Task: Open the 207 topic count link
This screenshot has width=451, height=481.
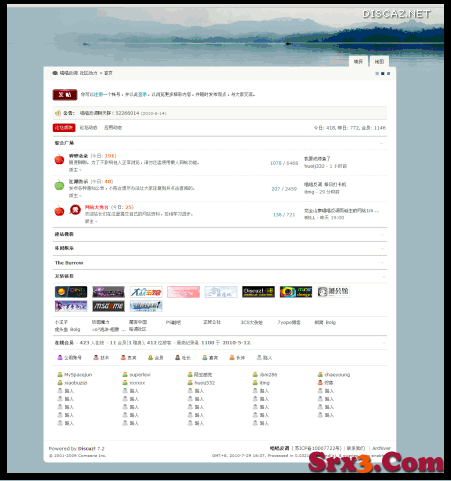Action: click(x=276, y=189)
